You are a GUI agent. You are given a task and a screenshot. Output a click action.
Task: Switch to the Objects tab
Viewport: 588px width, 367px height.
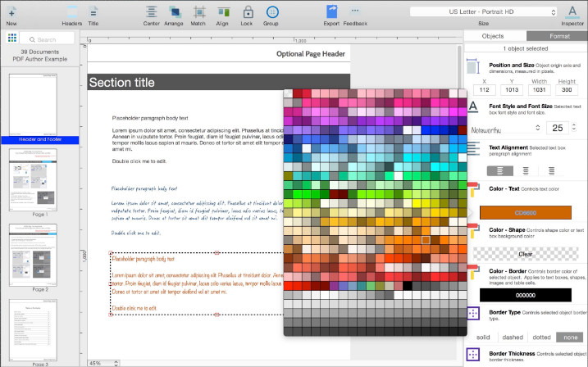click(493, 36)
